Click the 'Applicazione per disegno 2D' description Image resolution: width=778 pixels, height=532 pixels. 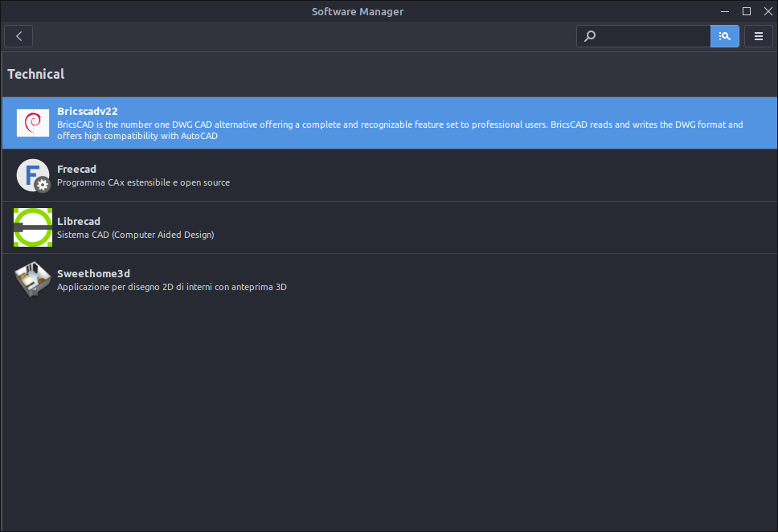[172, 287]
